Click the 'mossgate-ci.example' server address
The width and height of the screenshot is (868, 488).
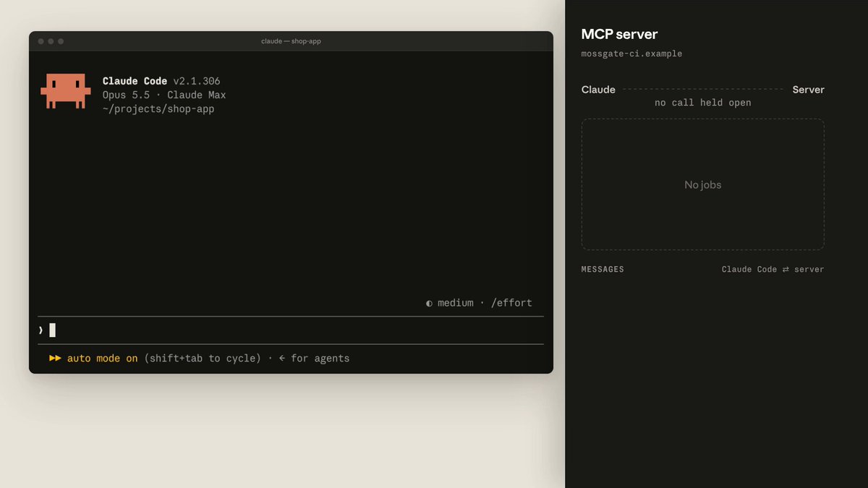pyautogui.click(x=631, y=53)
